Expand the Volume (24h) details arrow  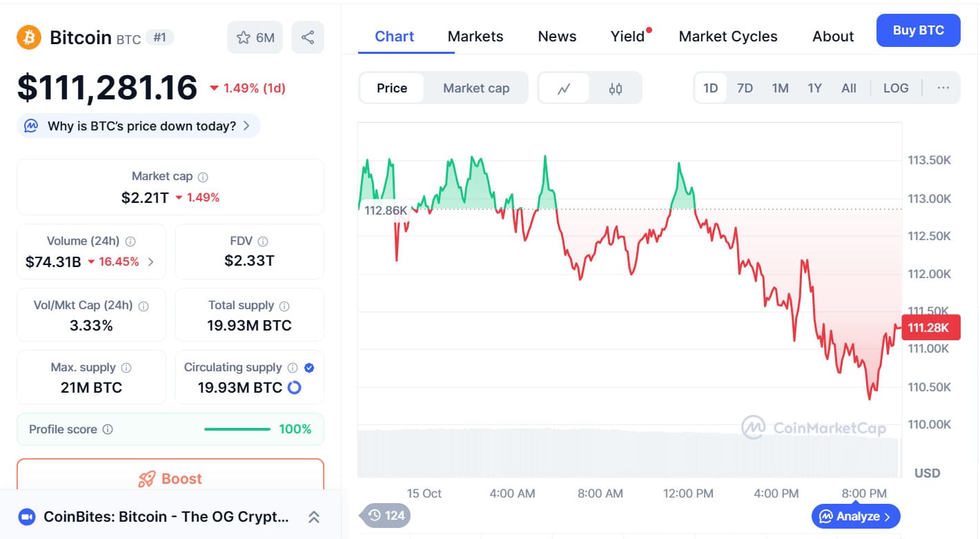tap(151, 262)
